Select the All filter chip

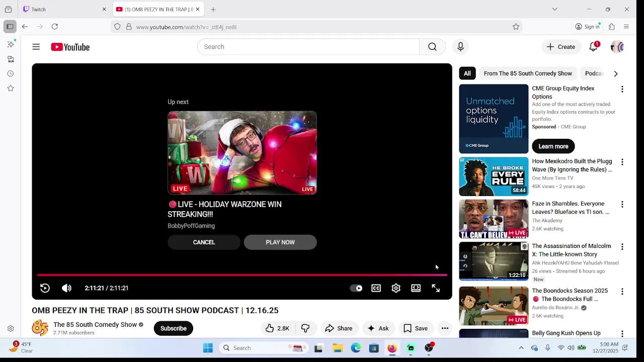point(467,73)
